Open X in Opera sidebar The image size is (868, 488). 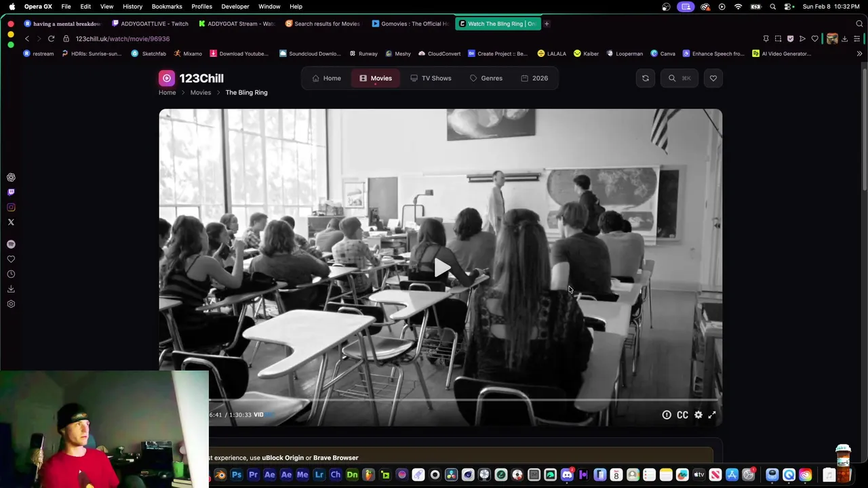pos(11,222)
